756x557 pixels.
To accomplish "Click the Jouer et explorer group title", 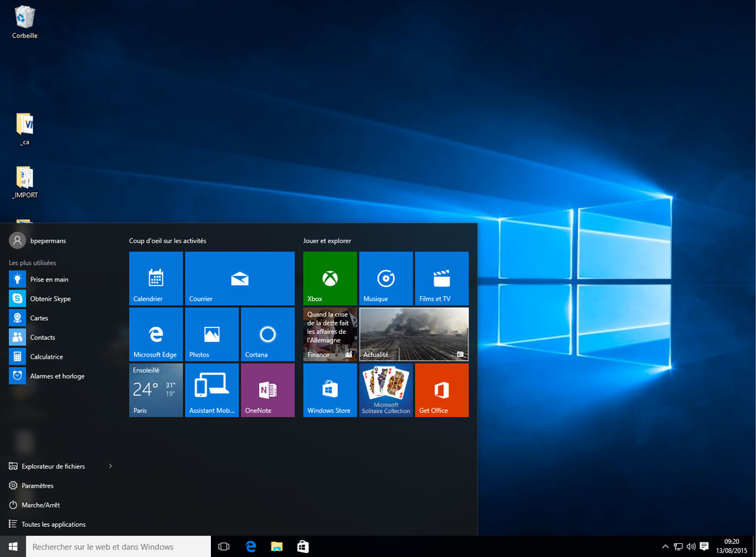I will click(x=327, y=240).
